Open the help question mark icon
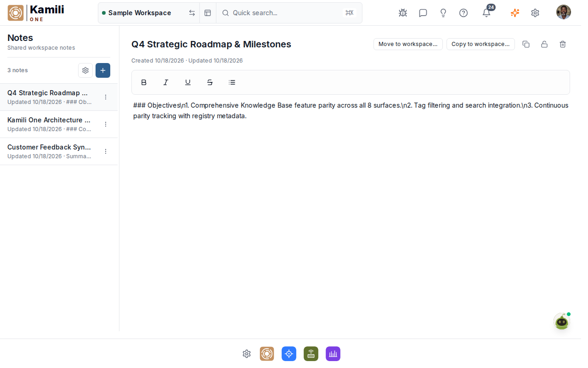Screen dimensions: 588x368 [x=464, y=13]
